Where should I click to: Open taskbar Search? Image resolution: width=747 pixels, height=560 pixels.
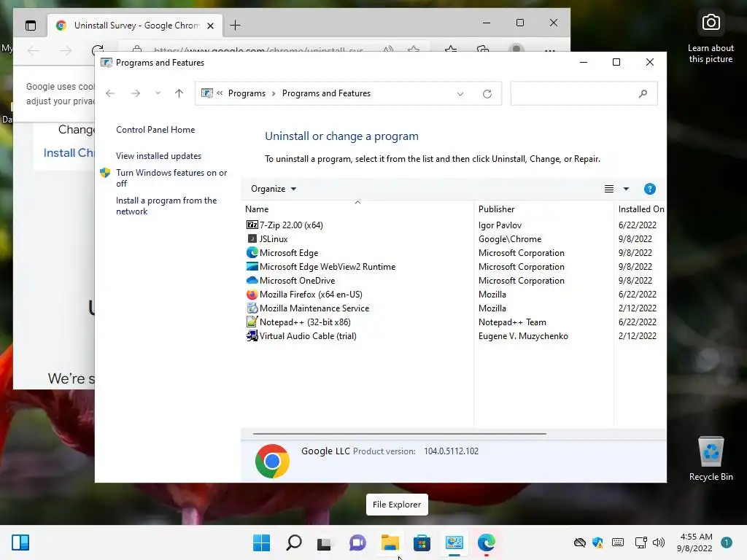293,542
